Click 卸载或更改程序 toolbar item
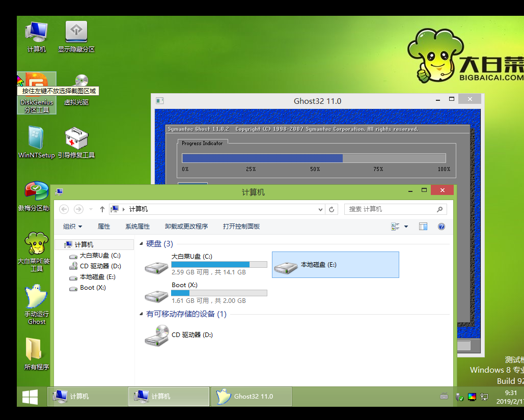Image resolution: width=524 pixels, height=420 pixels. point(186,227)
